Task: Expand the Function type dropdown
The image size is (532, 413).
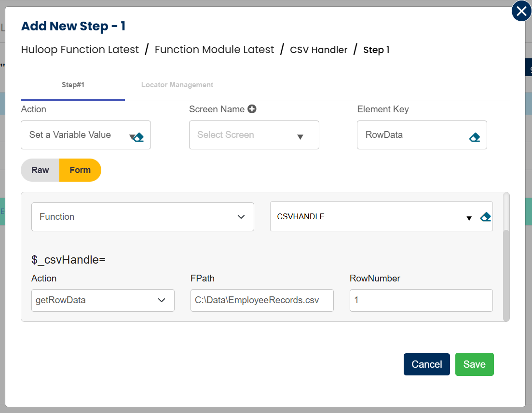Action: pos(142,217)
